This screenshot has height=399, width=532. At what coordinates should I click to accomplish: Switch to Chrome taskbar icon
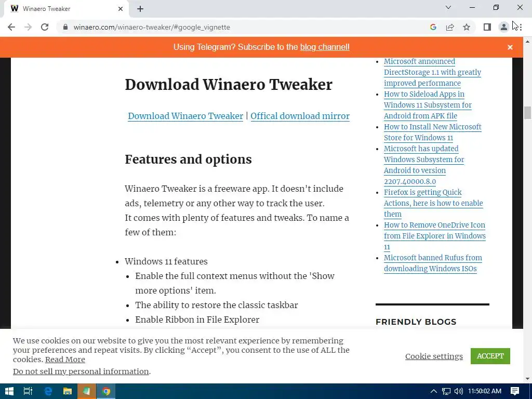click(106, 391)
